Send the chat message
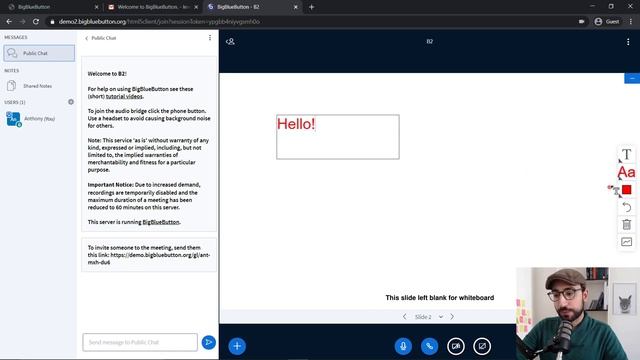 (209, 342)
